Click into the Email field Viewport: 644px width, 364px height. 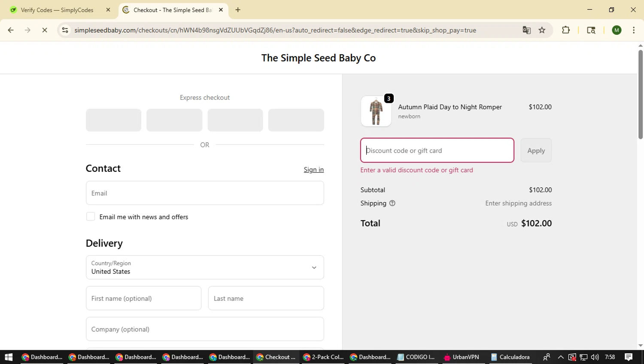tap(205, 193)
